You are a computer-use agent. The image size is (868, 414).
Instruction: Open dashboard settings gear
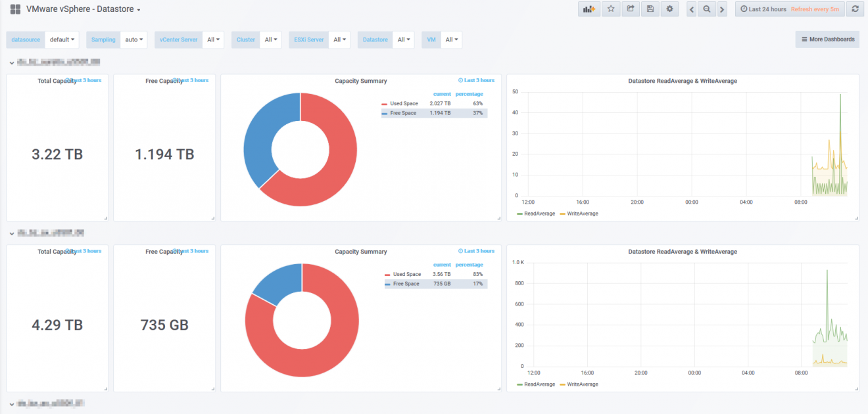[x=669, y=9]
